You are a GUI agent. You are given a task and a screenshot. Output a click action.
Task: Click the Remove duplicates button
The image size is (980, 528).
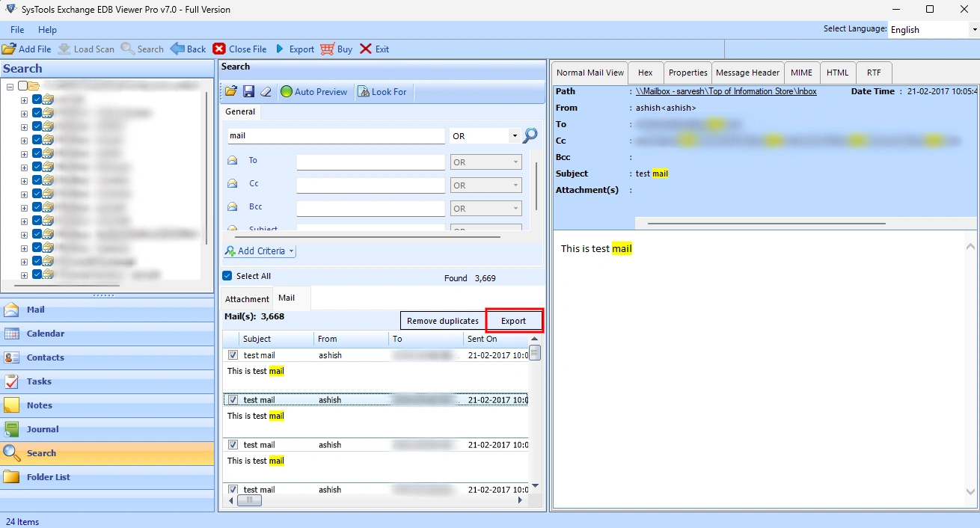point(443,321)
